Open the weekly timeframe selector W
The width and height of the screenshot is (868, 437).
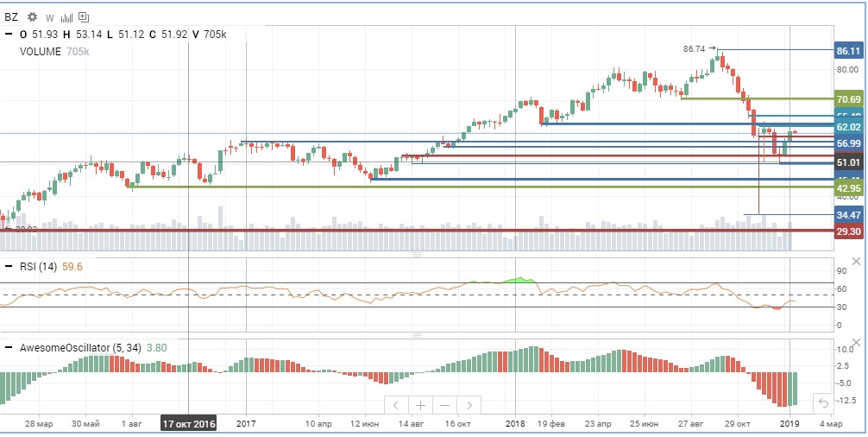point(50,17)
